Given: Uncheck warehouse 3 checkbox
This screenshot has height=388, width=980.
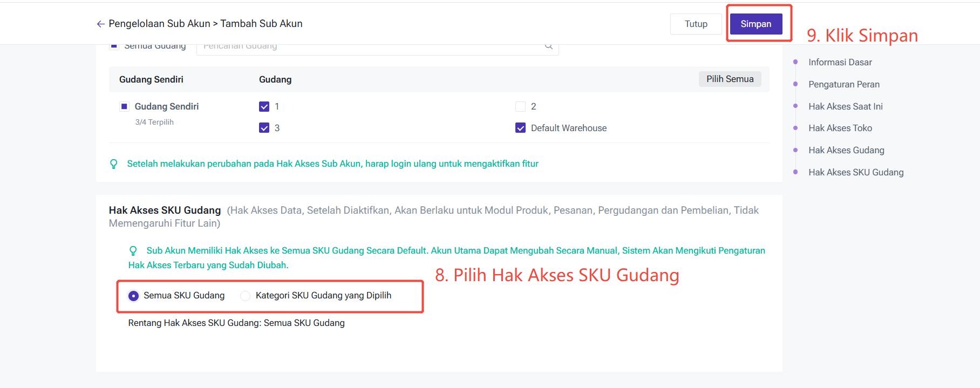Looking at the screenshot, I should (x=264, y=128).
